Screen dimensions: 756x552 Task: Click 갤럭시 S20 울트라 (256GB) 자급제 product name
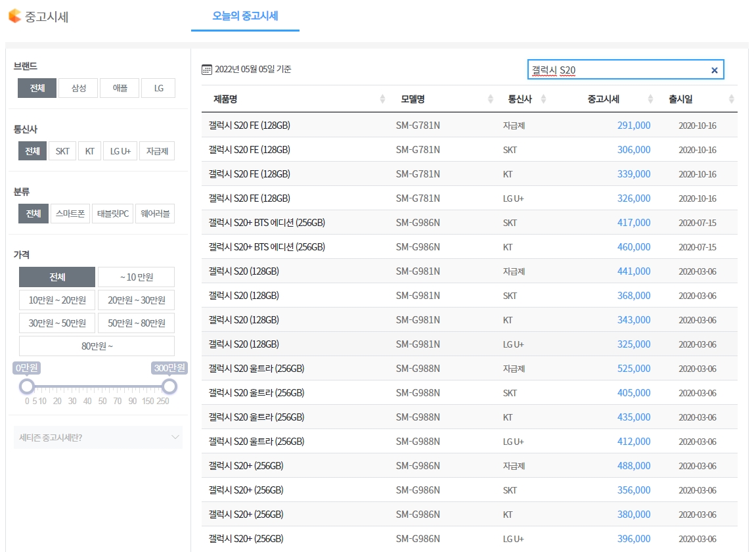tap(257, 369)
